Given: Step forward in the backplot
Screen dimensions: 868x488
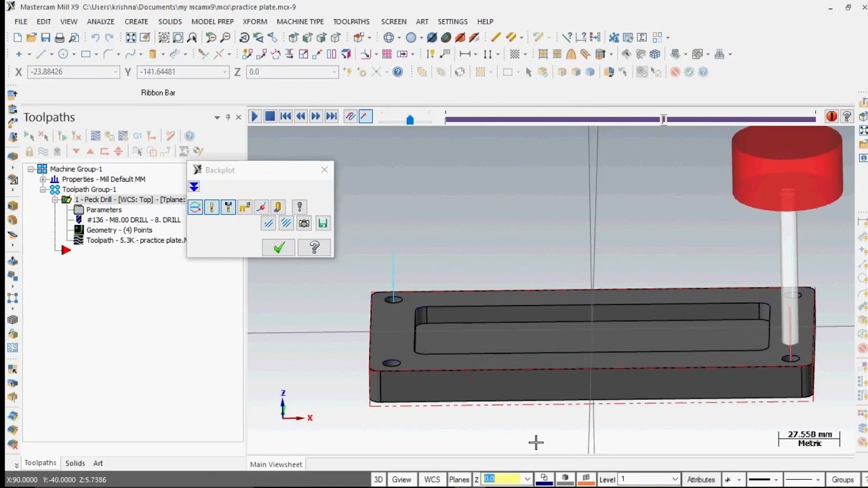Looking at the screenshot, I should tap(315, 117).
